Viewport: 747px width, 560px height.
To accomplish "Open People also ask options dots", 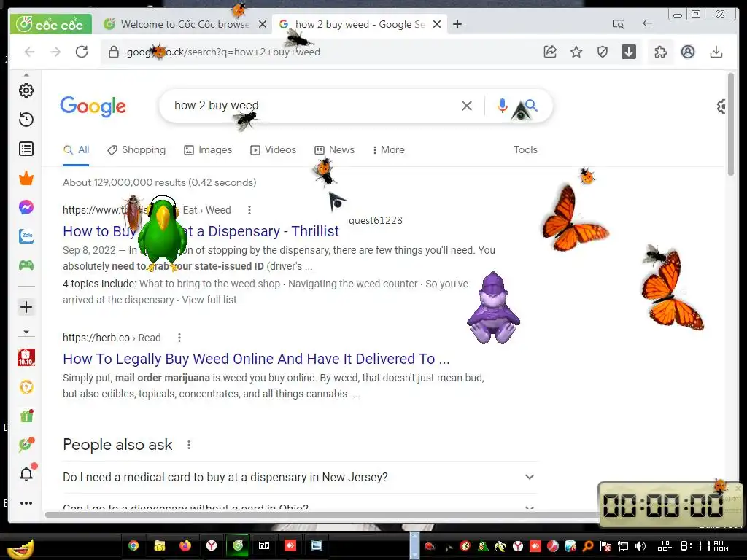I will coord(189,445).
